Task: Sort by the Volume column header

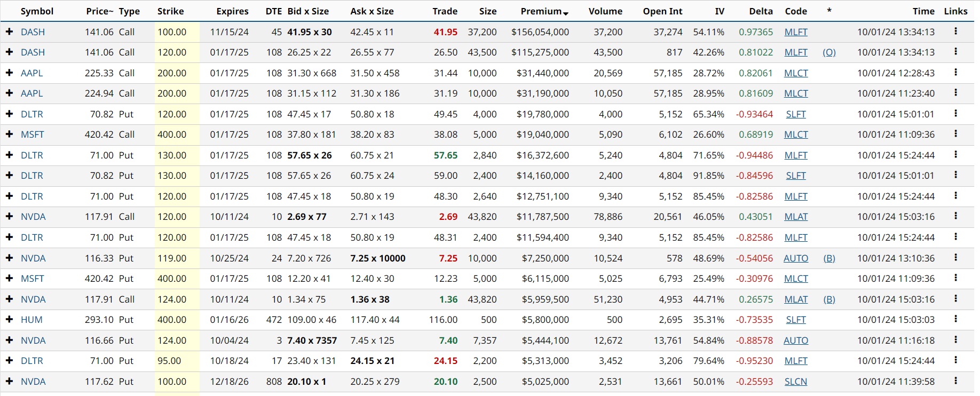Action: 605,11
